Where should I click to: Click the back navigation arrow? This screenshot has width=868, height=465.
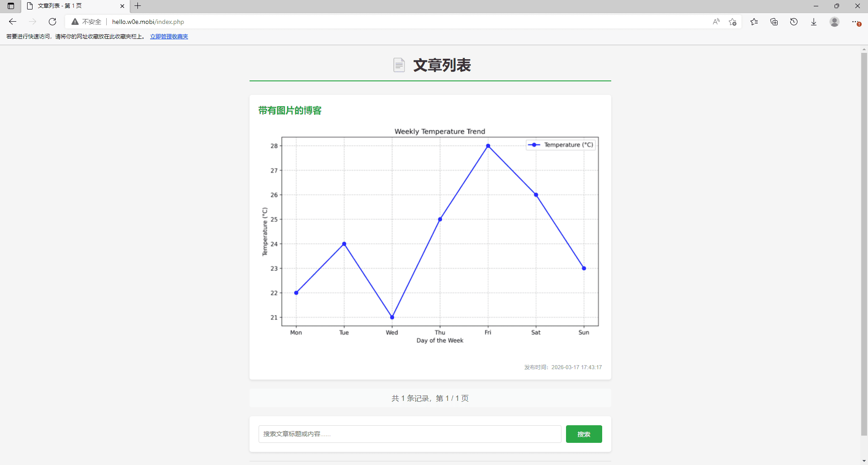12,21
